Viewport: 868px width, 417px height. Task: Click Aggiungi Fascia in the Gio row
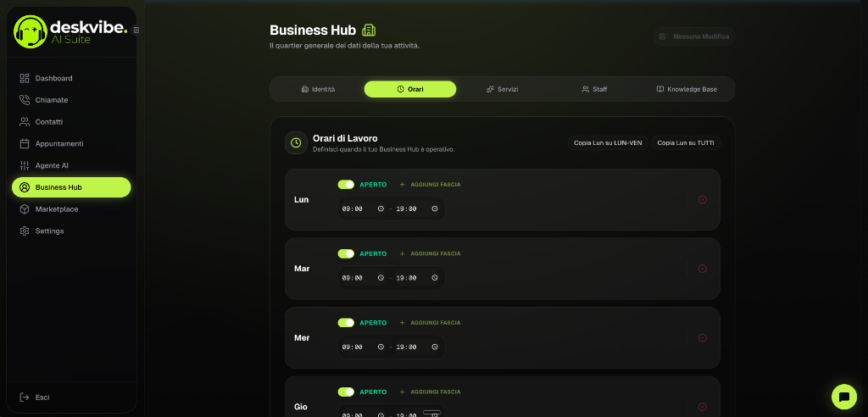tap(430, 392)
